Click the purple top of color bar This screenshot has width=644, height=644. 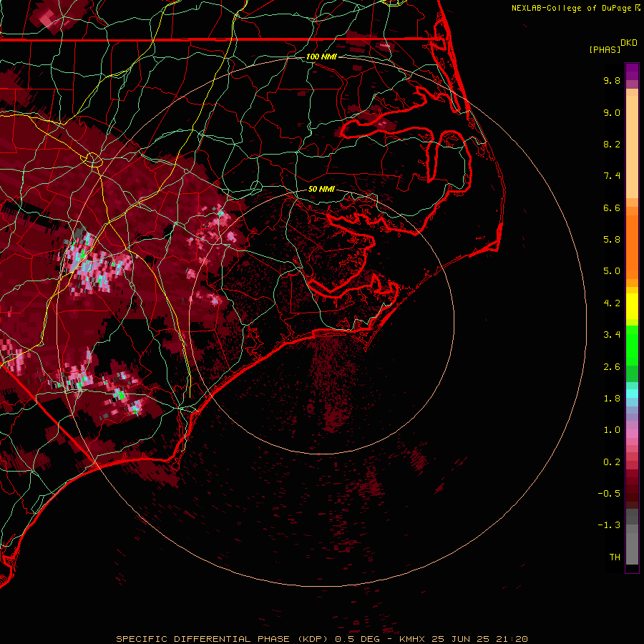point(632,72)
